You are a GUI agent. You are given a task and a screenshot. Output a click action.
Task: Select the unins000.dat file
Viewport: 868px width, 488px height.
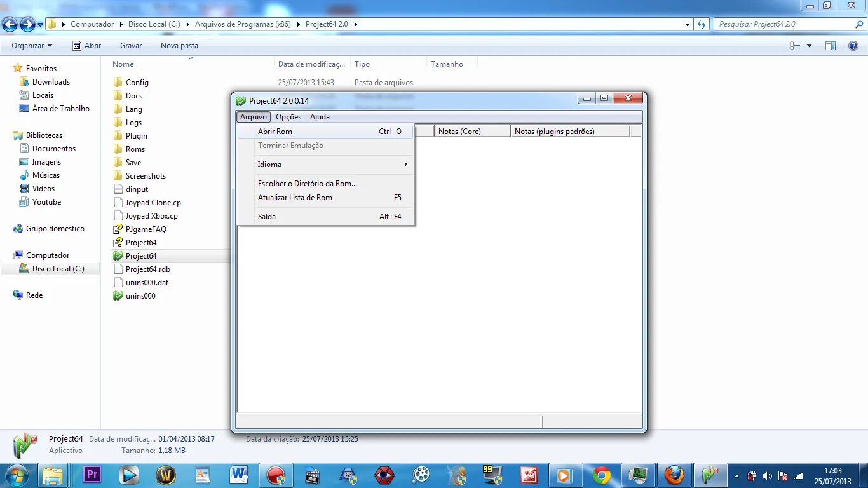(x=140, y=283)
